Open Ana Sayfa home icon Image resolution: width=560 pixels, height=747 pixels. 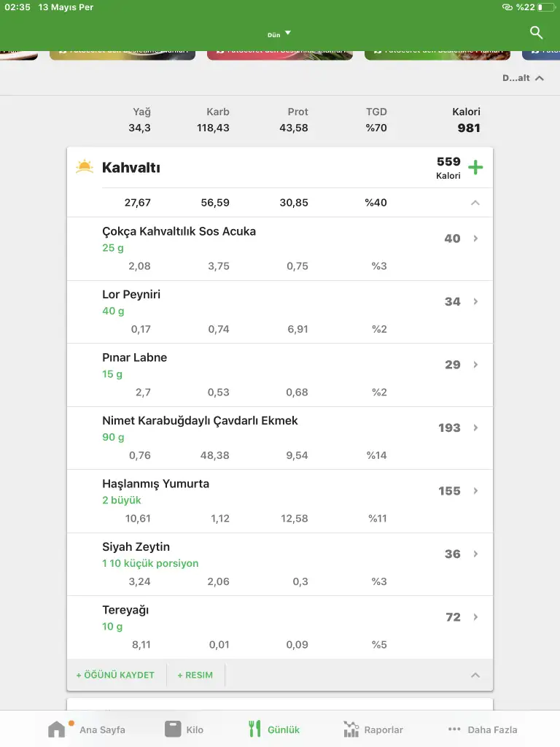tap(57, 729)
